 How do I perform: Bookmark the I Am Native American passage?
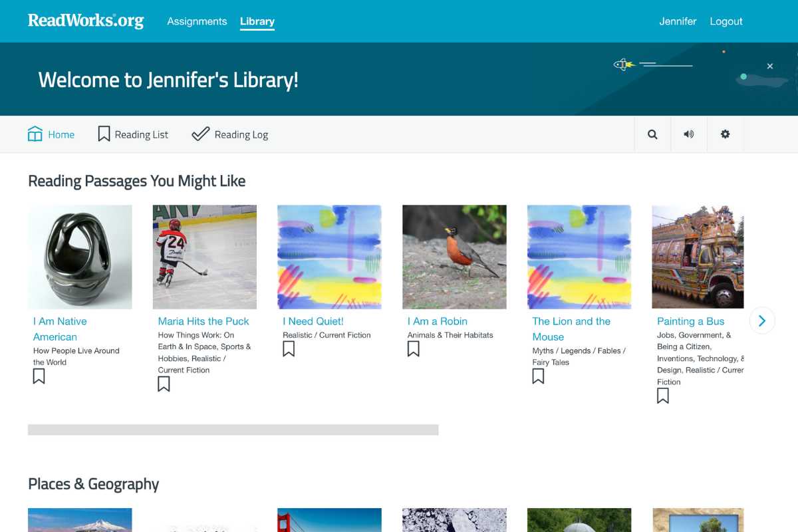[x=39, y=376]
